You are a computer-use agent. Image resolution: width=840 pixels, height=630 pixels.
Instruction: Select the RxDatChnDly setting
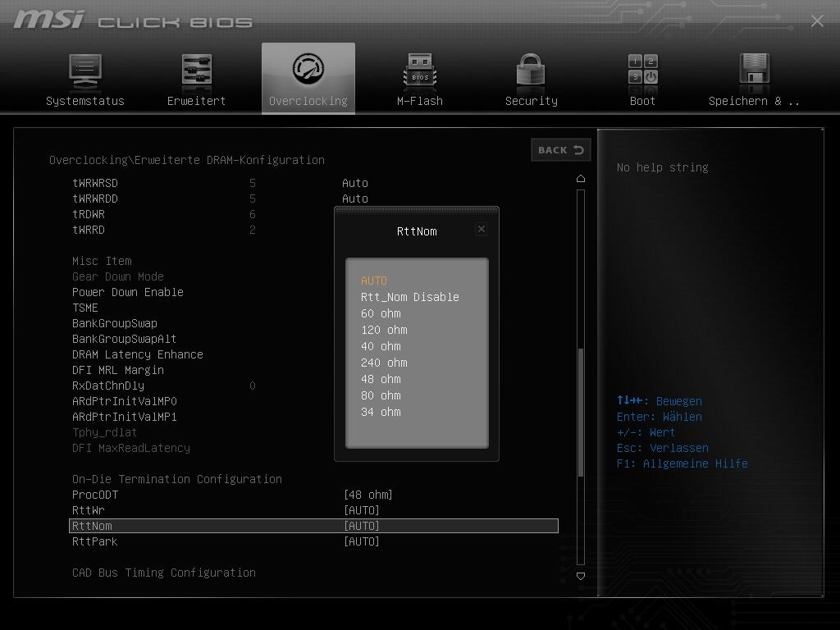(108, 386)
